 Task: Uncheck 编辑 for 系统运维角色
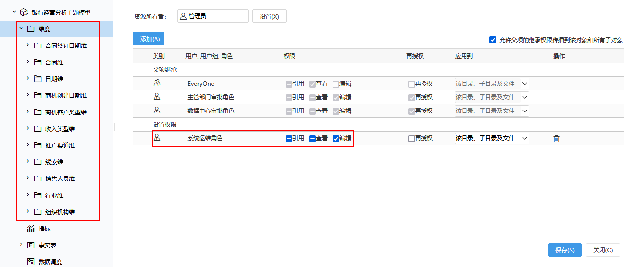coord(336,139)
